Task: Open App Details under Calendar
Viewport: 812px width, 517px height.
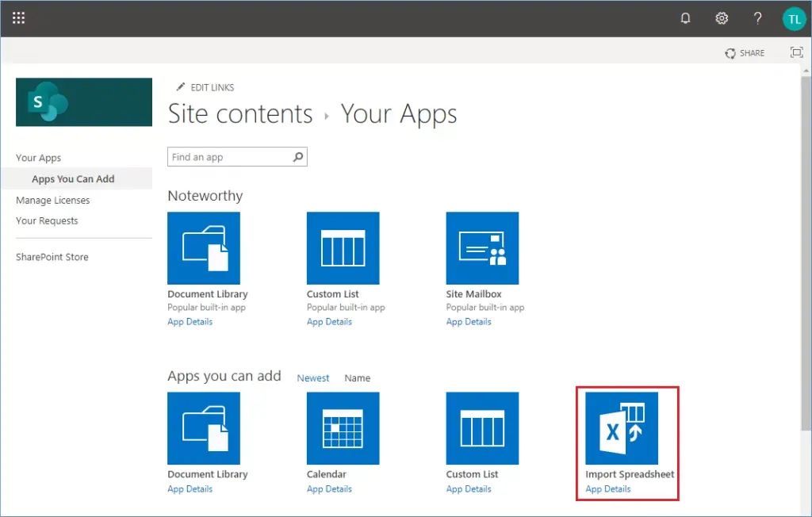Action: [329, 489]
